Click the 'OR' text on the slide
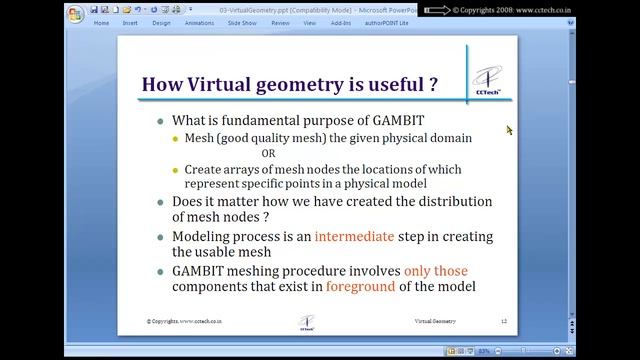 [x=269, y=153]
